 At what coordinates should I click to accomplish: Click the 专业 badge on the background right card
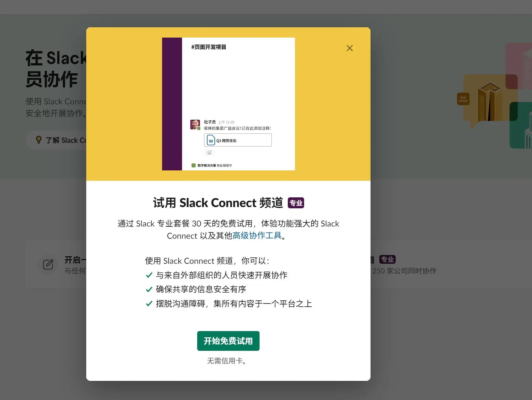click(387, 259)
